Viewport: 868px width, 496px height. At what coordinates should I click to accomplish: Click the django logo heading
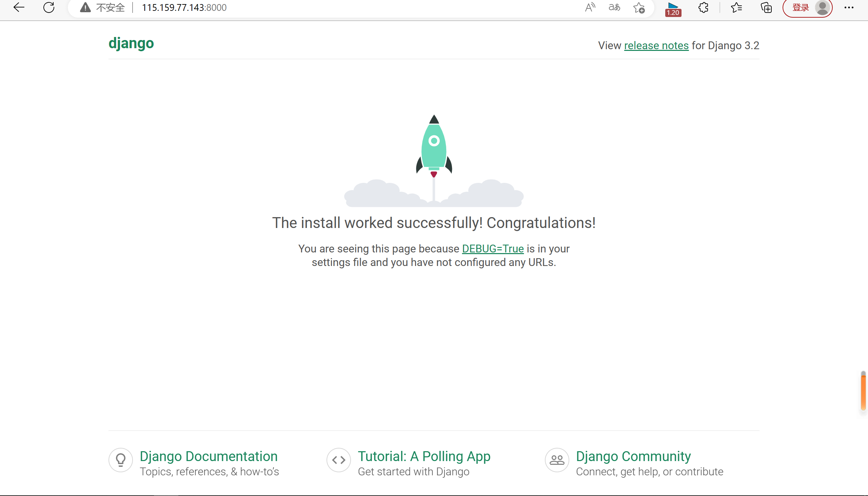131,43
